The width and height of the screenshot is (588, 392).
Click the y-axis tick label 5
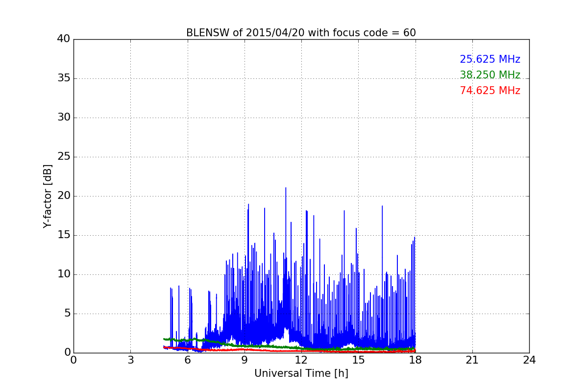point(67,314)
